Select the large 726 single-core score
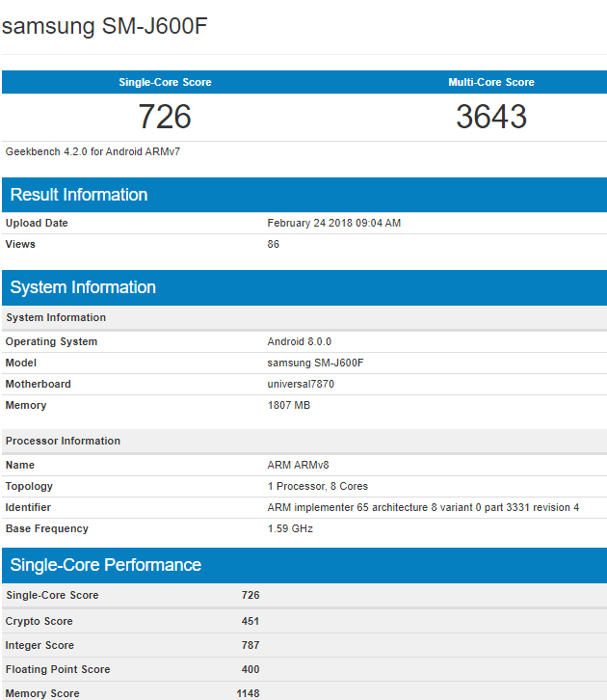Screen dimensions: 607x700 coord(165,117)
